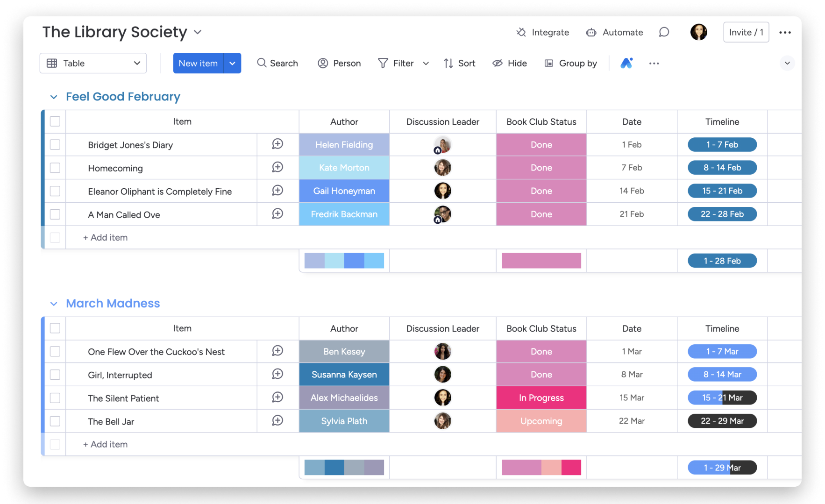Open update bubble for The Bell Jar
This screenshot has width=825, height=504.
pos(277,421)
